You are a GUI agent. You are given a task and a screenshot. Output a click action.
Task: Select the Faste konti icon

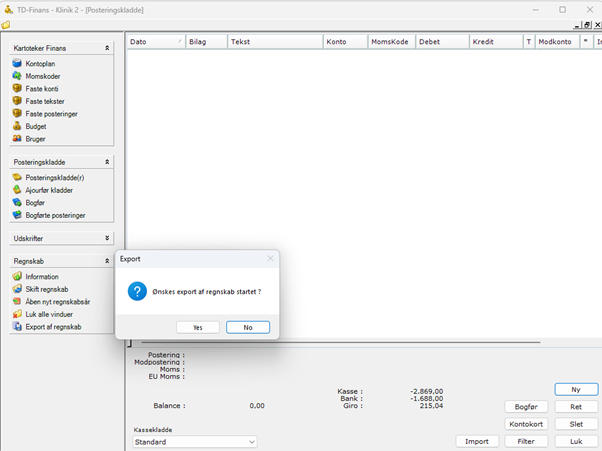(17, 88)
